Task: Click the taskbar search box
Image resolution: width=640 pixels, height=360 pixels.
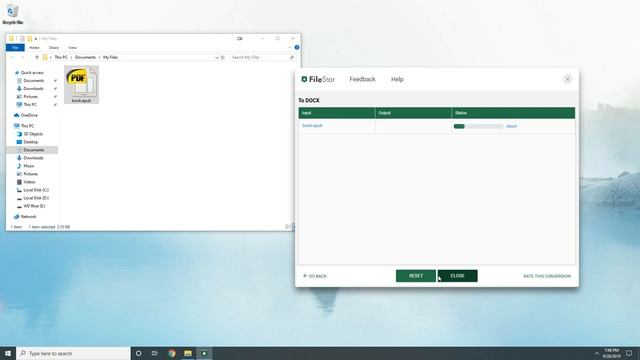Action: pyautogui.click(x=73, y=353)
